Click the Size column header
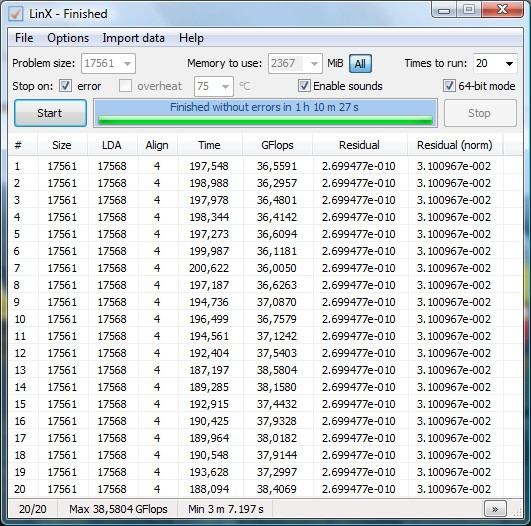Screen dimensions: 531x526 coord(62,145)
